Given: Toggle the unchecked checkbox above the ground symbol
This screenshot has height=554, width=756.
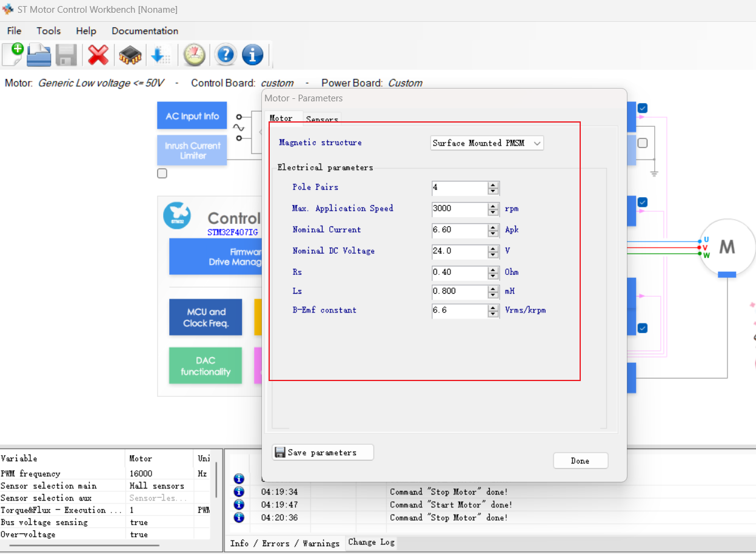Looking at the screenshot, I should pos(643,143).
